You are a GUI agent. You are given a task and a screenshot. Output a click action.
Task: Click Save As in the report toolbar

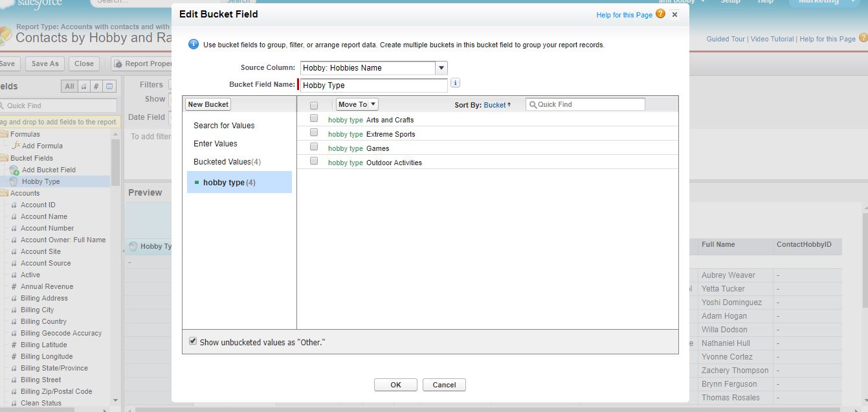[45, 63]
